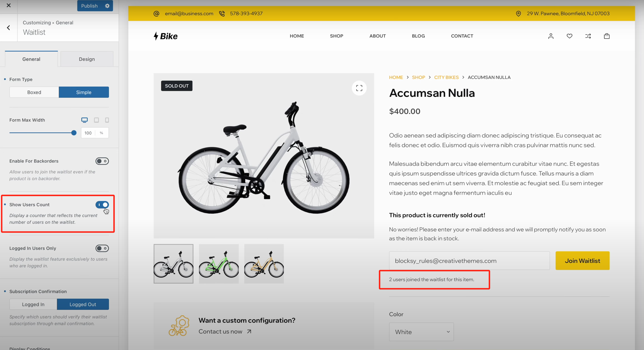Expand the product image to fullscreen
Screen dimensions: 644x350
click(x=359, y=88)
